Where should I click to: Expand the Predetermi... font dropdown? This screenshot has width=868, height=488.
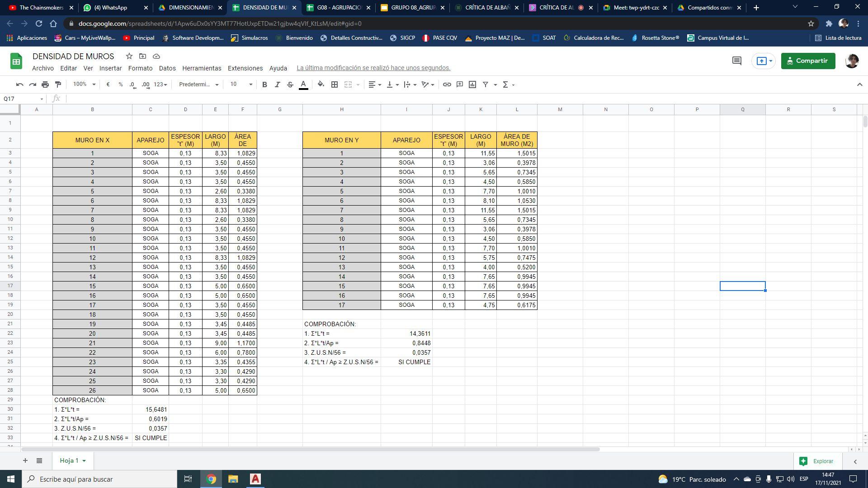click(x=198, y=84)
